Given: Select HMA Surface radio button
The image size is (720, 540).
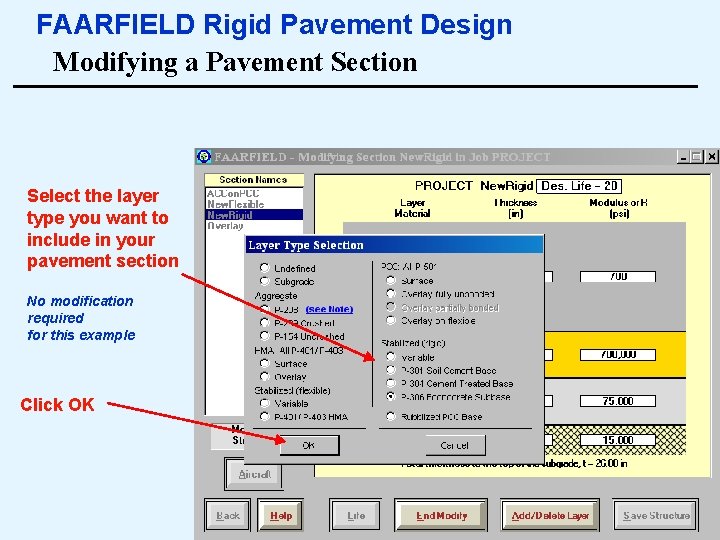Looking at the screenshot, I should point(264,363).
